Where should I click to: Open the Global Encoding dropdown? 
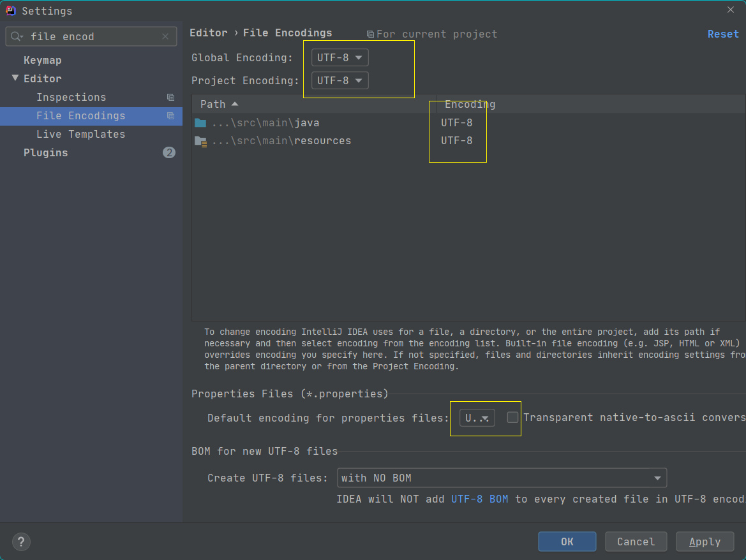point(339,57)
